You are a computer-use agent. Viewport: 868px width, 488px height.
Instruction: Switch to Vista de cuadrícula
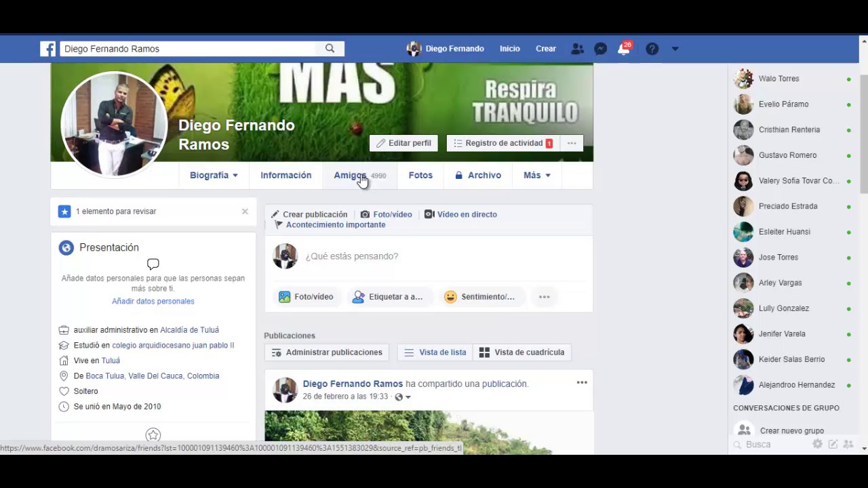click(521, 352)
